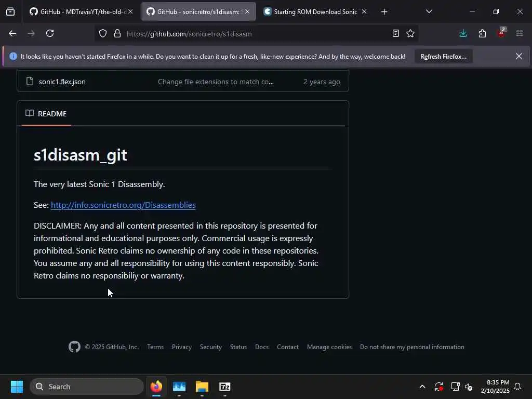Open the info.sonicretro.org/Disassemblies link
532x399 pixels.
pyautogui.click(x=123, y=205)
